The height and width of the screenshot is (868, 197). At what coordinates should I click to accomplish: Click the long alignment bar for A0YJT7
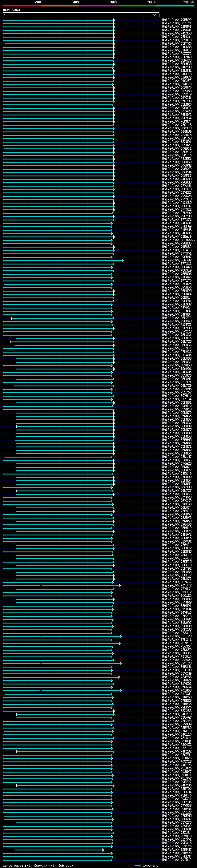coord(62,586)
